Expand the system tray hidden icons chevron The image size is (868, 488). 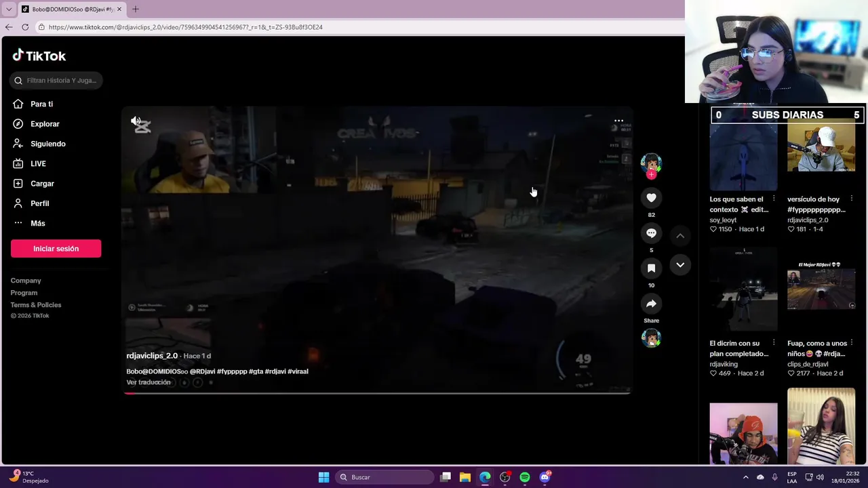coord(745,477)
